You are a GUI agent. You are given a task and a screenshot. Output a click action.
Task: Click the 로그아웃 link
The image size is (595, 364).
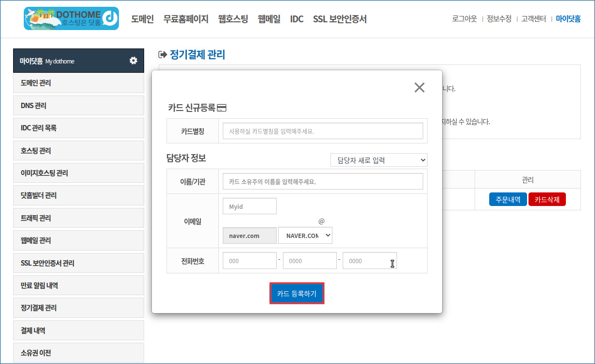coord(464,19)
